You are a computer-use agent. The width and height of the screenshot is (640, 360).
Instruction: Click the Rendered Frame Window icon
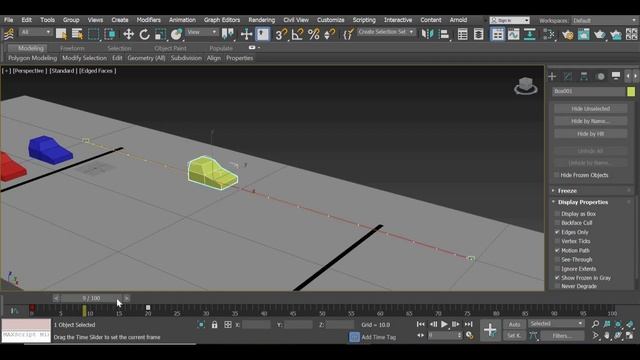(583, 34)
